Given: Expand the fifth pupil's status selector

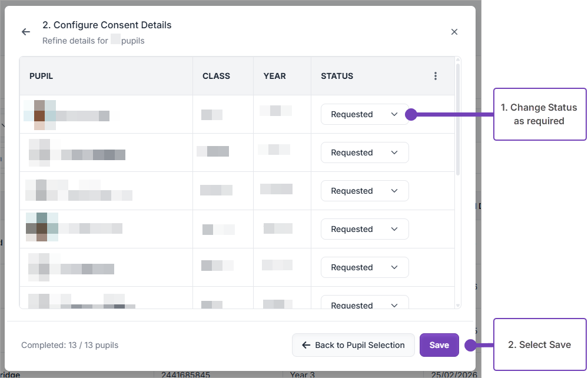Looking at the screenshot, I should pyautogui.click(x=364, y=267).
